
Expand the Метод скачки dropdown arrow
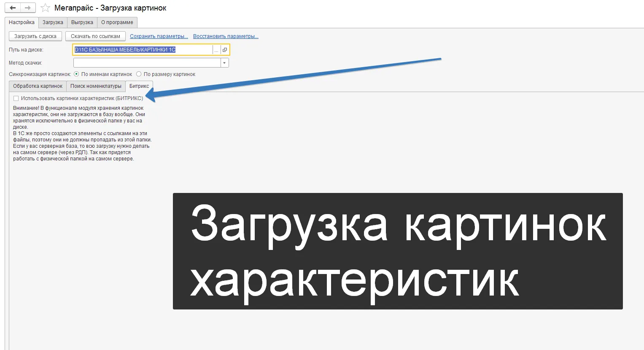225,63
